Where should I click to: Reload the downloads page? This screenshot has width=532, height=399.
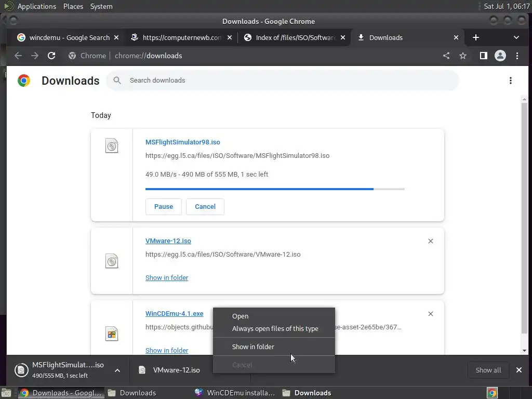tap(51, 56)
